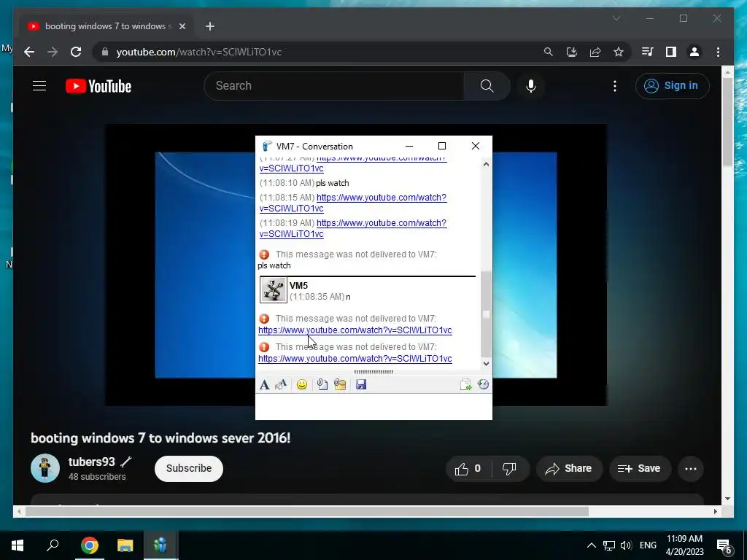Open Chrome's three-dot menu
Screen dimensions: 747x560
(x=718, y=52)
